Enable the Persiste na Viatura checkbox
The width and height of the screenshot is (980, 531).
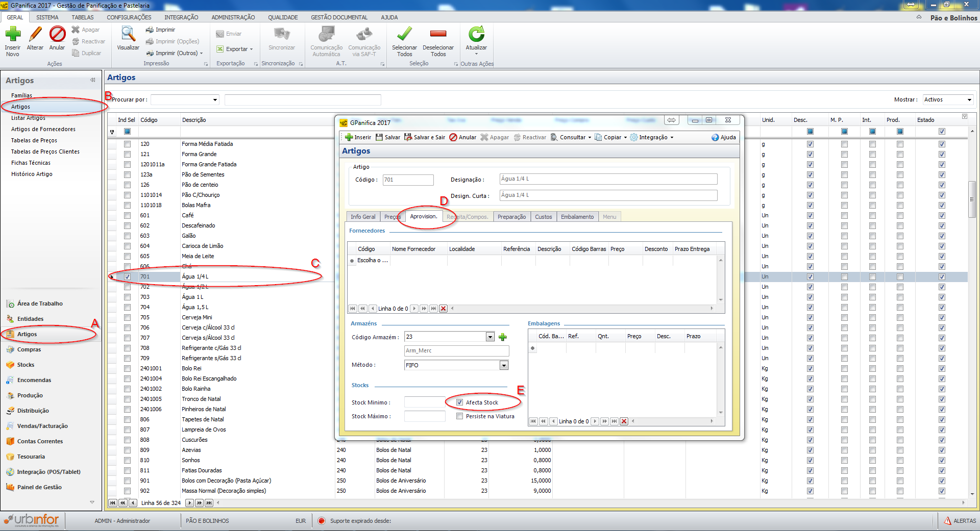(x=460, y=416)
